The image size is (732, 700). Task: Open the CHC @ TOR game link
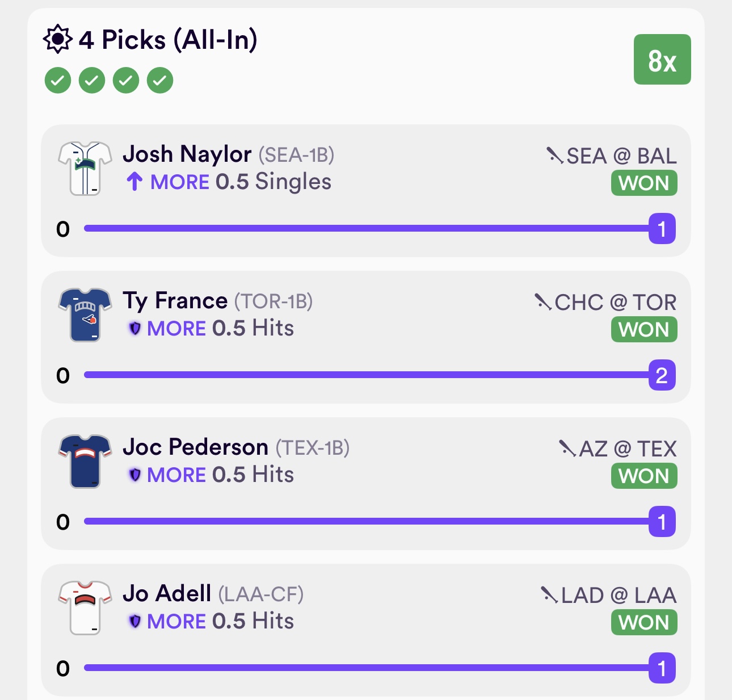(615, 302)
